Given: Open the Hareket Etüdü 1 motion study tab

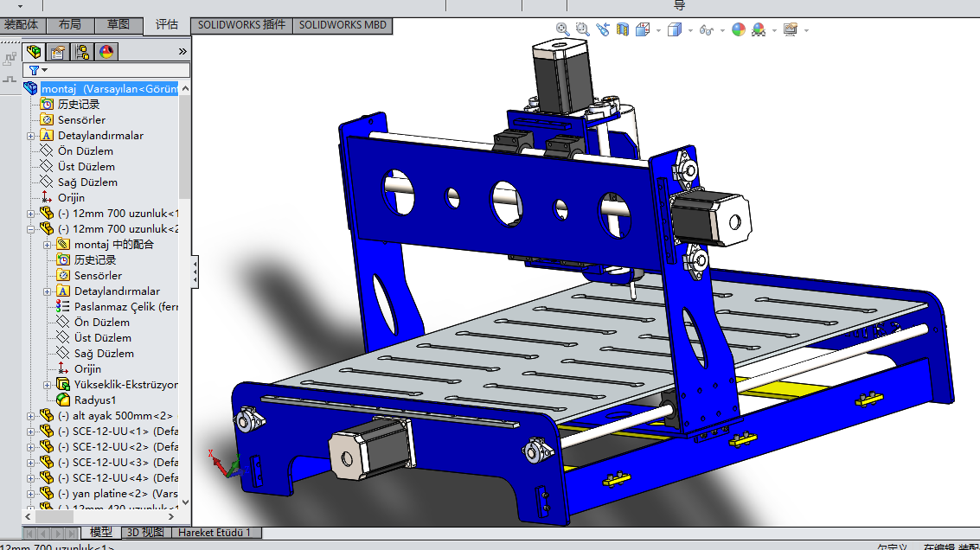Looking at the screenshot, I should [215, 533].
